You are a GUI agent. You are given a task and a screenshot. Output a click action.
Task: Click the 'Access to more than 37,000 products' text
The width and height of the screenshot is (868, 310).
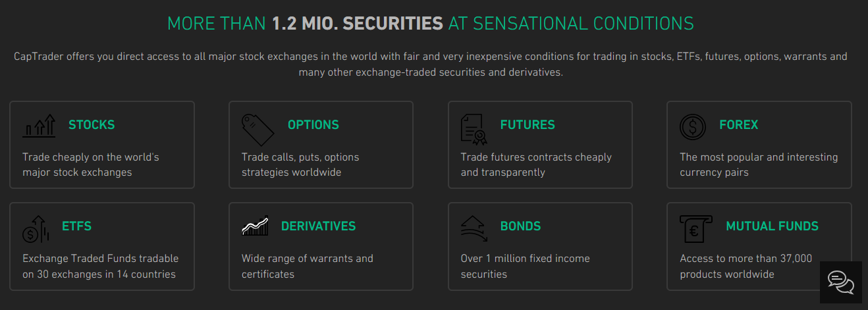point(746,266)
